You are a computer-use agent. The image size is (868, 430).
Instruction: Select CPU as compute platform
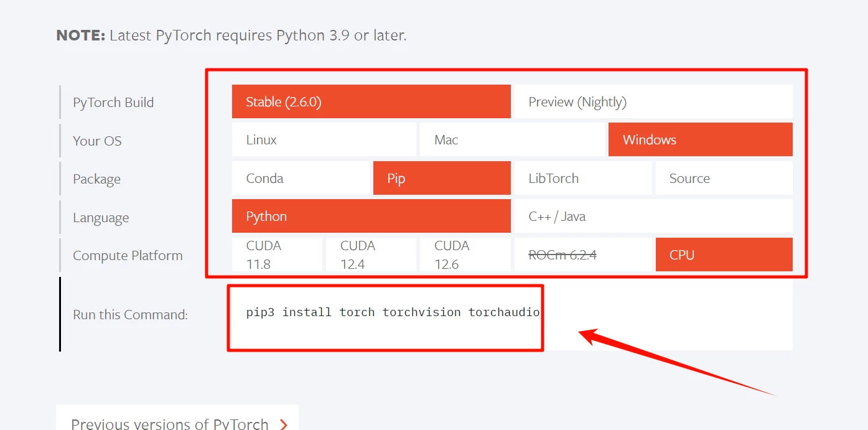coord(723,255)
